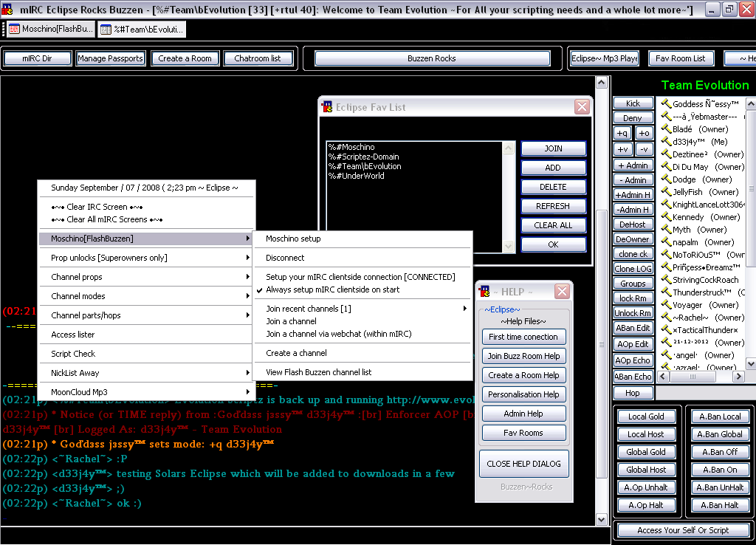Click gavel icon beside ~Rachel~ (Owner)
Image resolution: width=756 pixels, height=545 pixels.
point(666,317)
